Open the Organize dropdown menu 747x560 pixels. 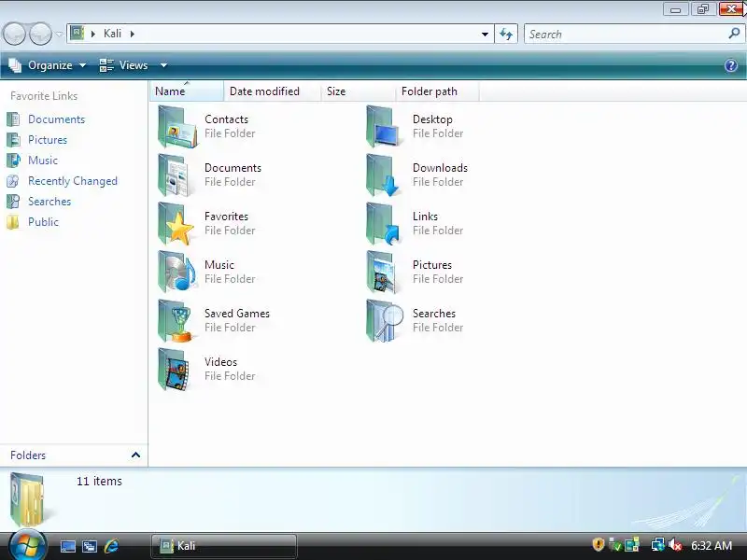click(x=48, y=65)
